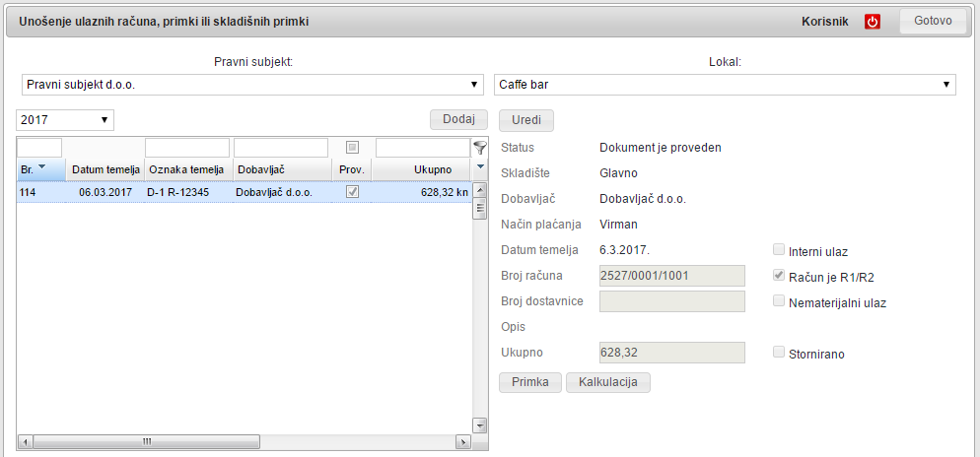Click the horizontal scrollbar right arrow
The height and width of the screenshot is (457, 980).
tap(465, 441)
